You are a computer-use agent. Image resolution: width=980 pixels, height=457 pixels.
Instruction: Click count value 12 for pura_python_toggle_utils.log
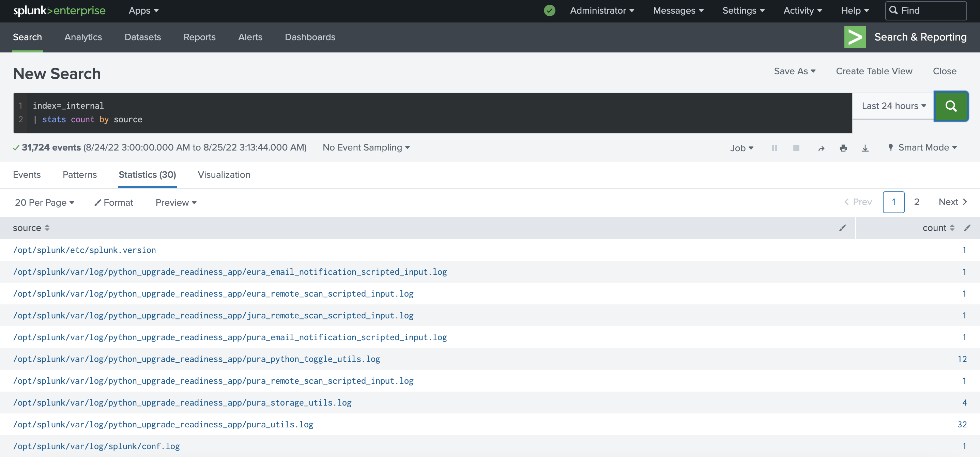coord(962,359)
